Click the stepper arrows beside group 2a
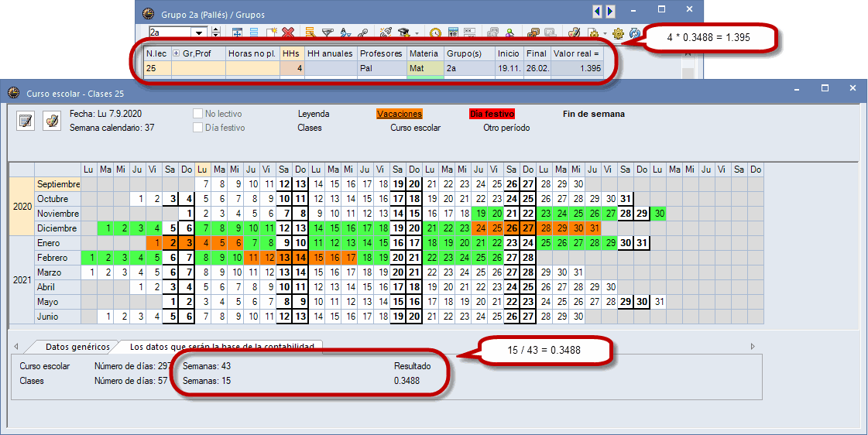The image size is (868, 435). click(x=216, y=33)
